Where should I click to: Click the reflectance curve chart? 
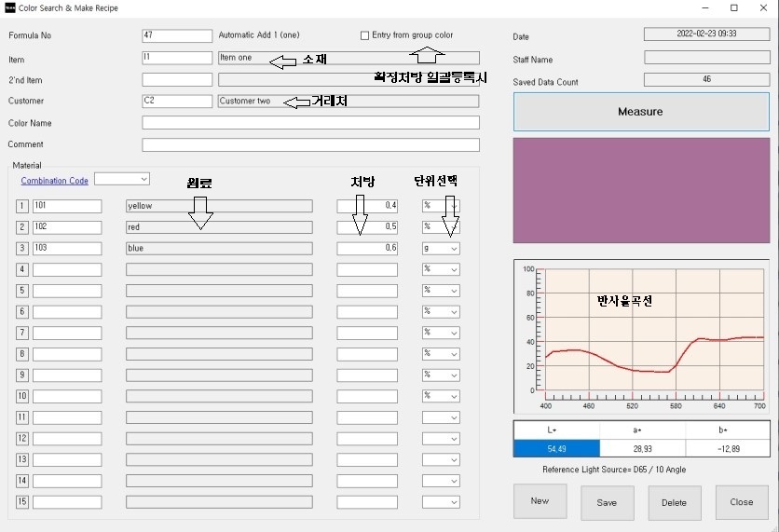641,335
